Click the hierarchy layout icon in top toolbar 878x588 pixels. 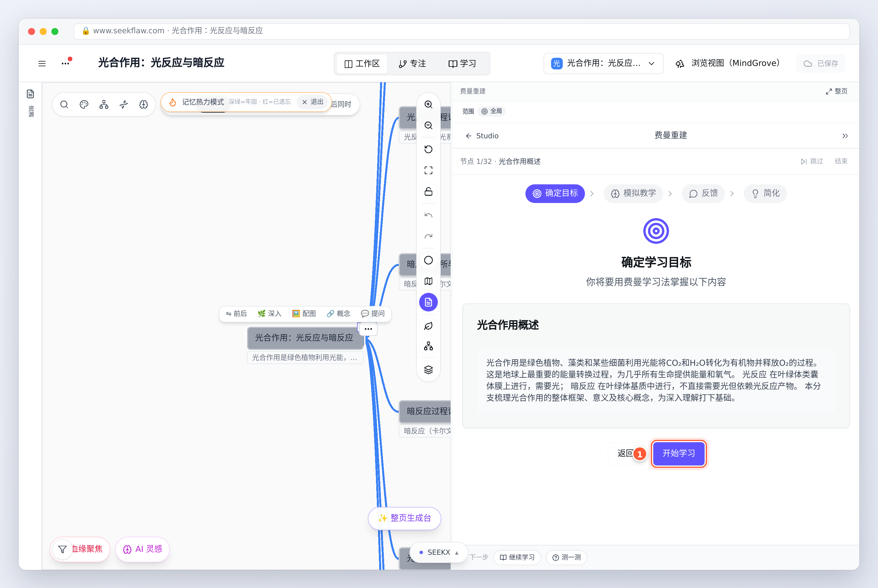pyautogui.click(x=104, y=104)
